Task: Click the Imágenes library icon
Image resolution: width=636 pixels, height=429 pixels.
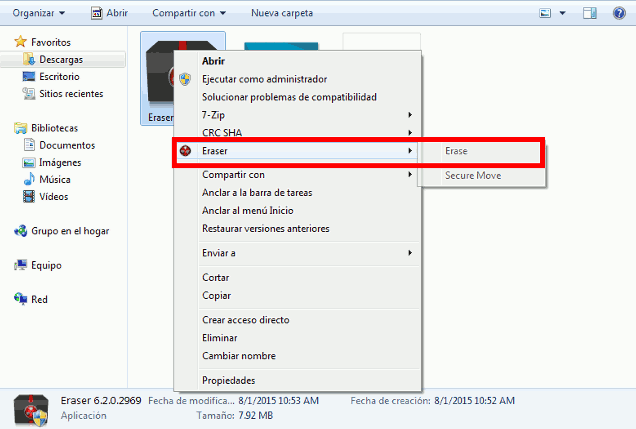Action: coord(29,163)
